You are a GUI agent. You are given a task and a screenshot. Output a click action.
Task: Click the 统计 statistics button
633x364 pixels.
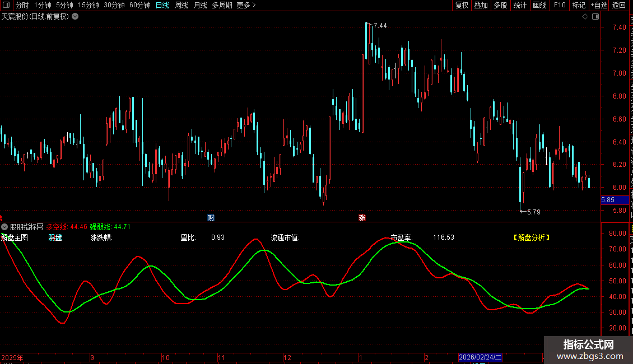click(520, 5)
